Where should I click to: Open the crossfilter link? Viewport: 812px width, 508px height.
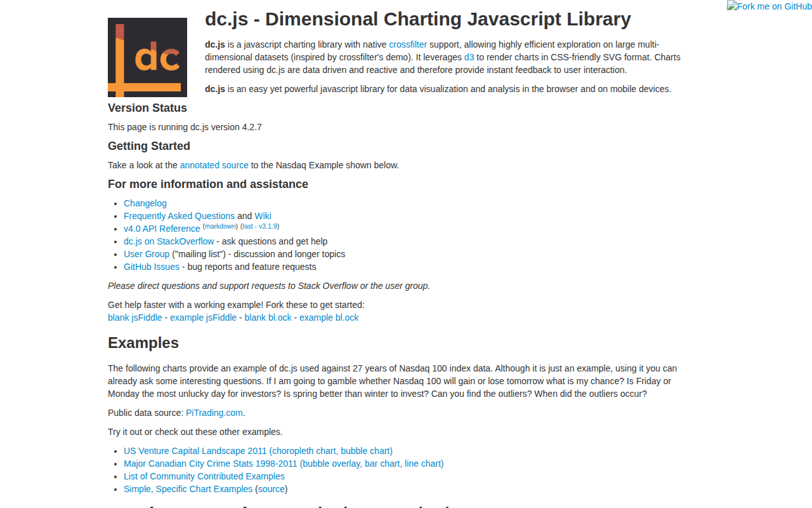[408, 44]
